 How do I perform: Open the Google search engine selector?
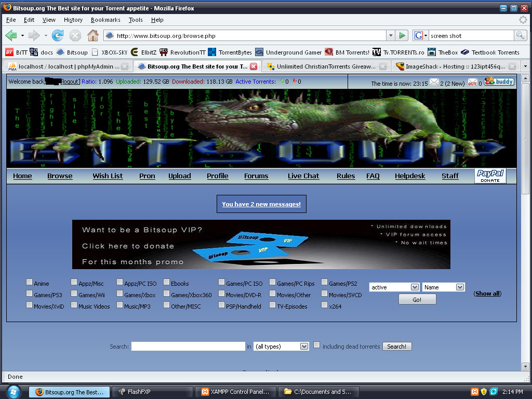pyautogui.click(x=421, y=35)
